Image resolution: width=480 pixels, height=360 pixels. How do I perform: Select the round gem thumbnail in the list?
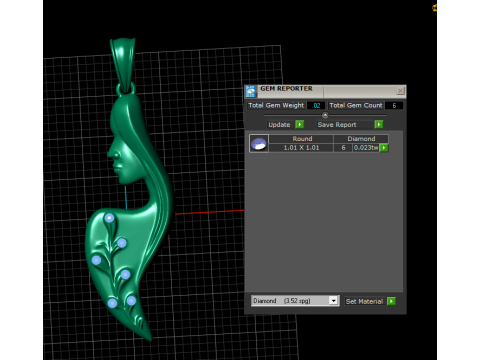(x=259, y=143)
